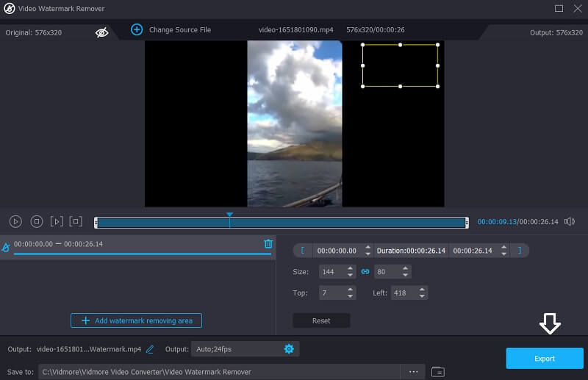The image size is (588, 380).
Task: Delete the watermark segment with trash icon
Action: point(268,244)
